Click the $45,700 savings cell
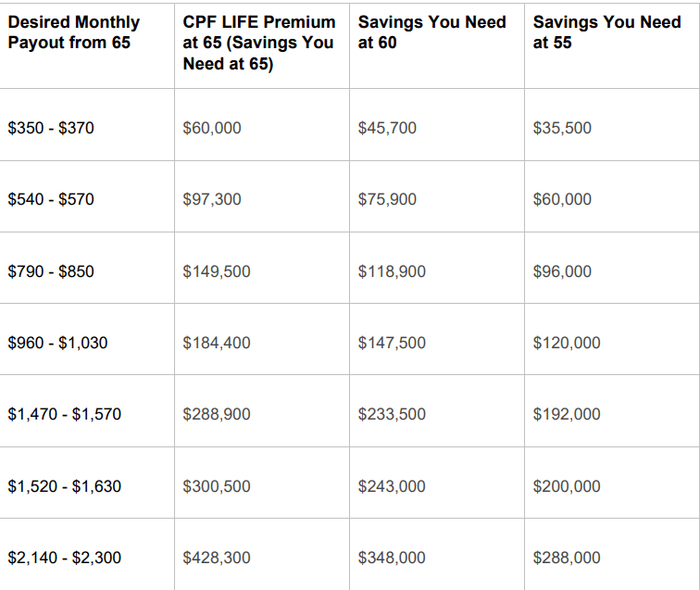 tap(387, 128)
